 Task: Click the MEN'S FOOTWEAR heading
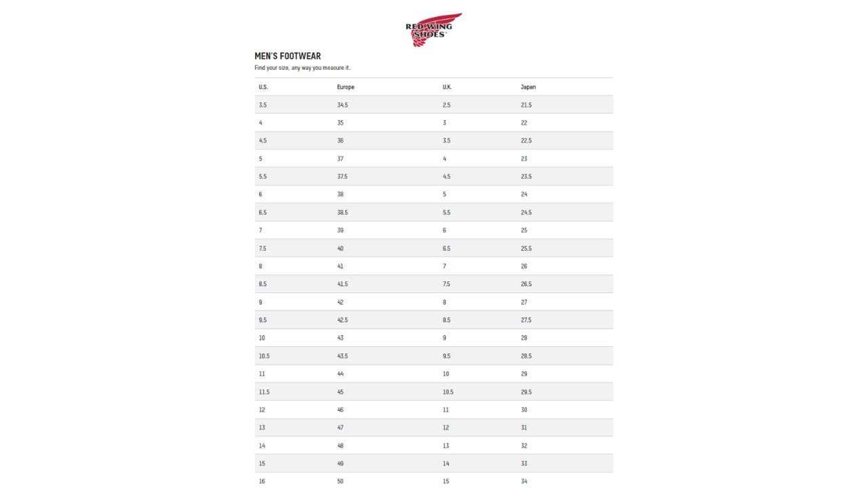(x=288, y=56)
